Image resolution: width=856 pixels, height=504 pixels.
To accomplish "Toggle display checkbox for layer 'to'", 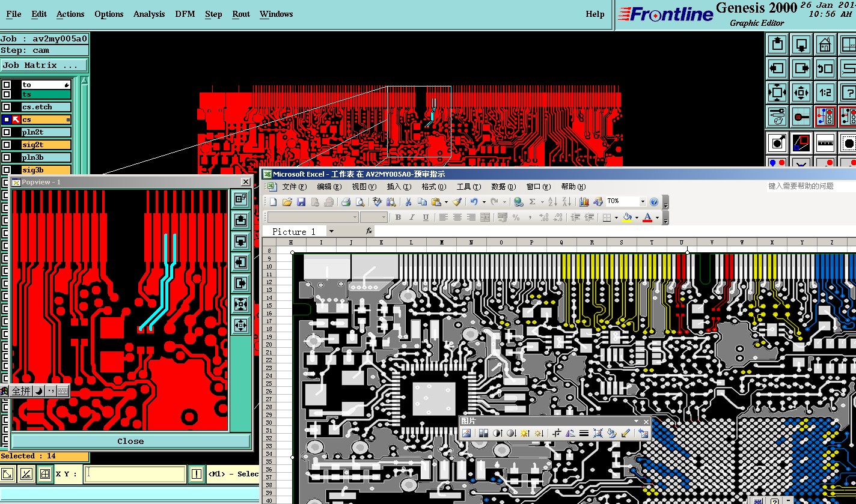I will (x=7, y=85).
